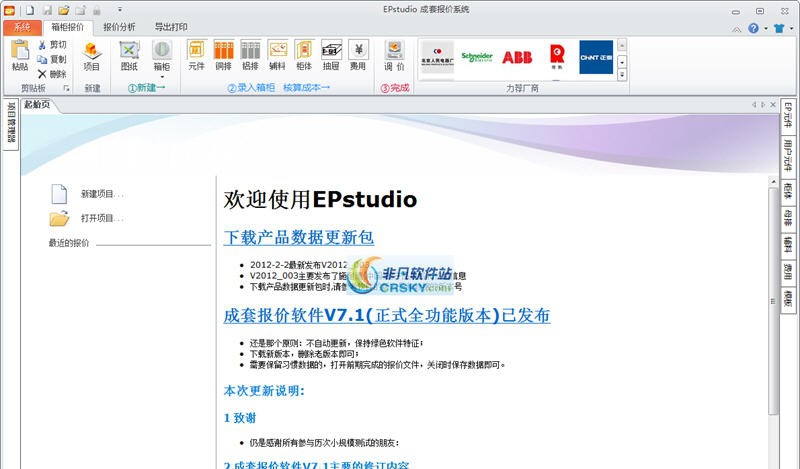
Task: Move to previous row in the vendor gallery
Action: 622,45
